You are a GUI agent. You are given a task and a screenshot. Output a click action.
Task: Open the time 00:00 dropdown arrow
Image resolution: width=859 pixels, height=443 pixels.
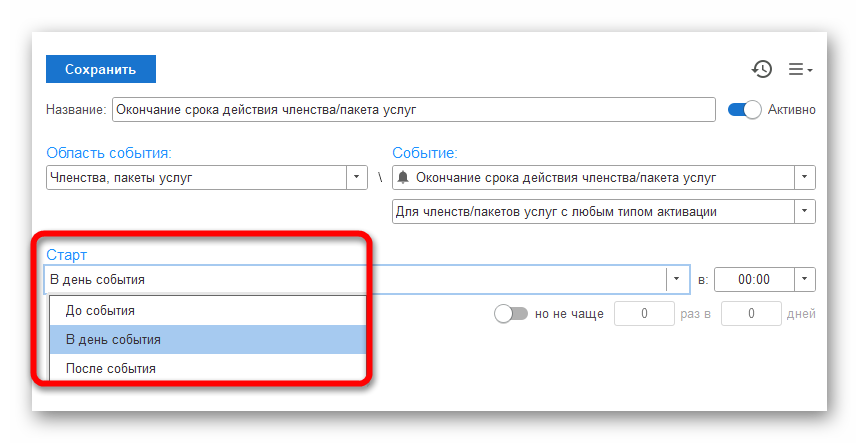[x=805, y=279]
